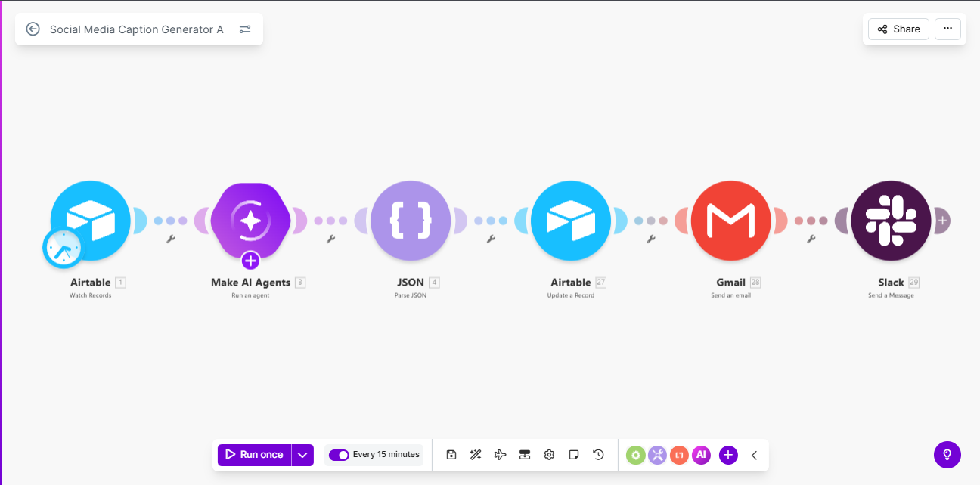Click the Every 15 minutes label
This screenshot has height=485, width=980.
pos(386,455)
